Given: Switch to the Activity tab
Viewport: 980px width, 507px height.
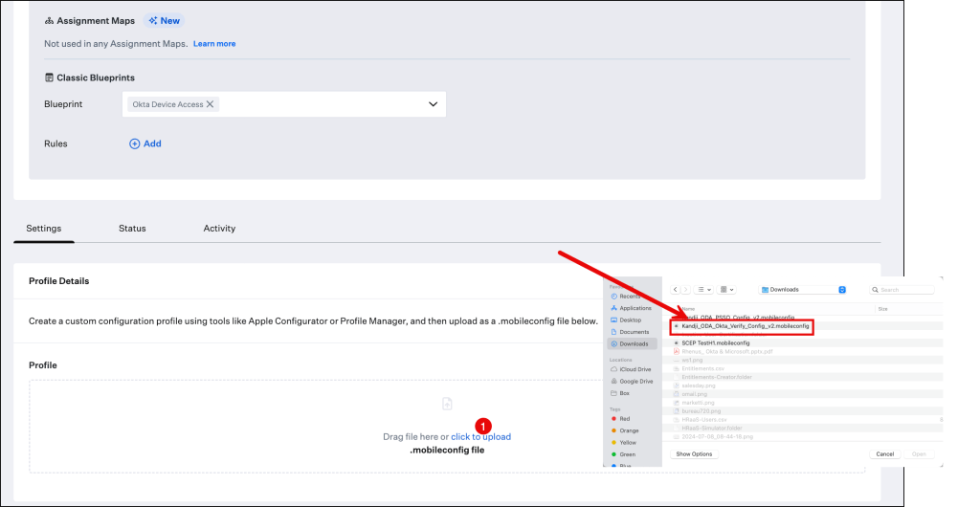Looking at the screenshot, I should click(x=219, y=229).
